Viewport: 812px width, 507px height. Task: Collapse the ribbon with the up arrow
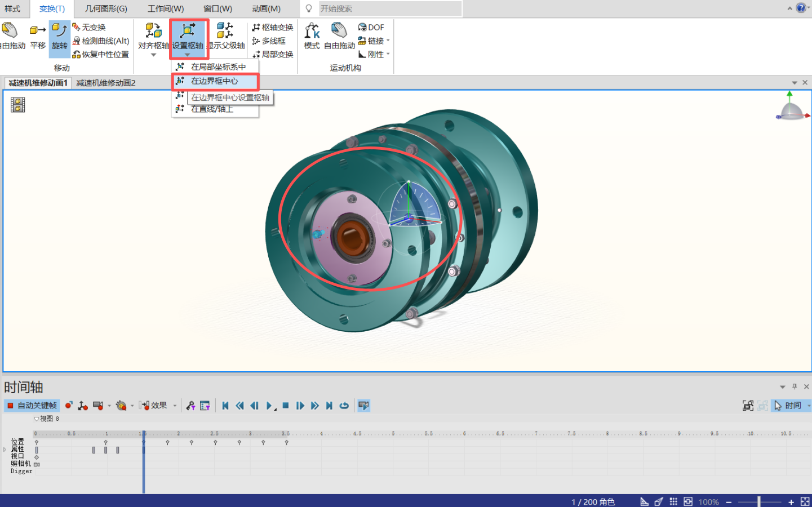(789, 8)
